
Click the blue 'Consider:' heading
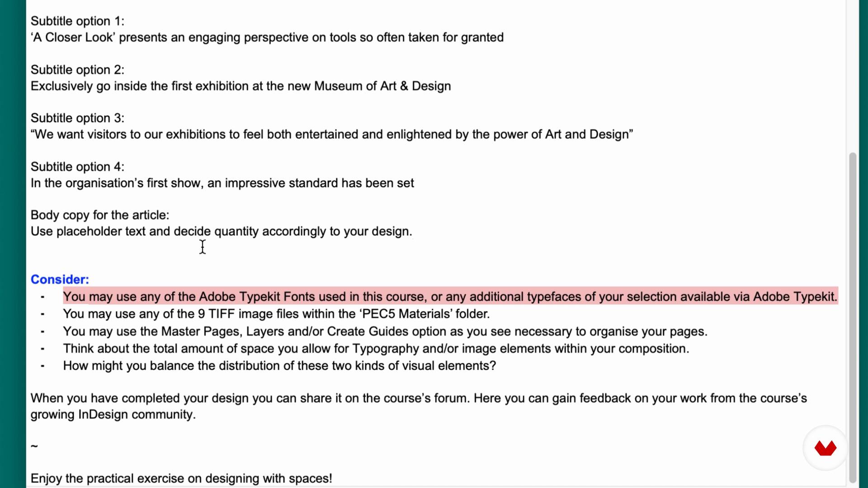coord(60,280)
